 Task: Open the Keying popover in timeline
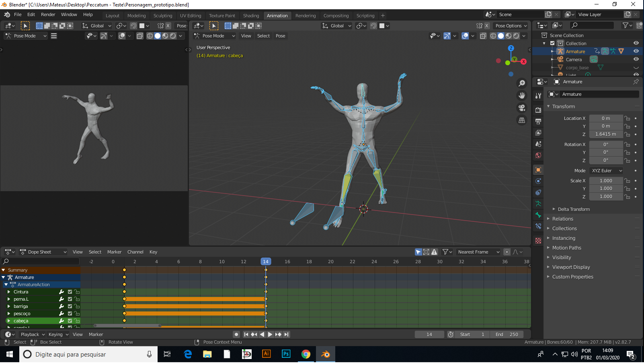(58, 334)
